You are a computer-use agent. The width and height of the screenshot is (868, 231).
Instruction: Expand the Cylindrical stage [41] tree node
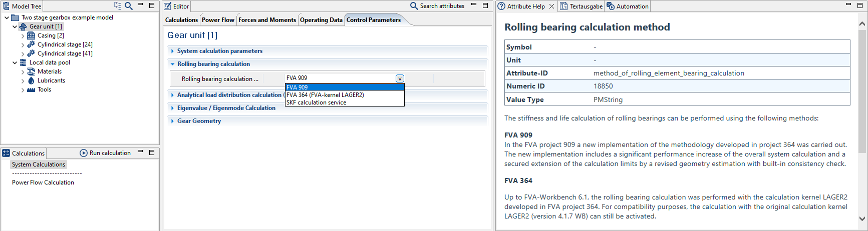(x=23, y=53)
